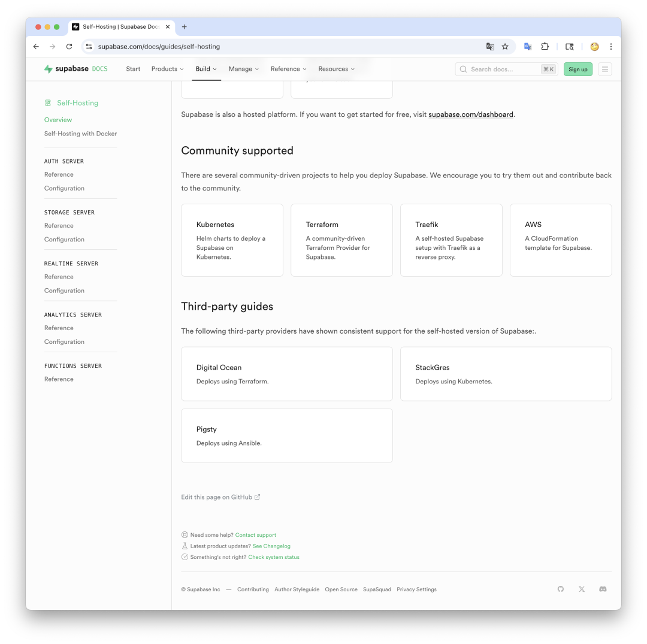The height and width of the screenshot is (644, 647).
Task: Open Self-Hosting with Docker in sidebar
Action: pos(80,134)
